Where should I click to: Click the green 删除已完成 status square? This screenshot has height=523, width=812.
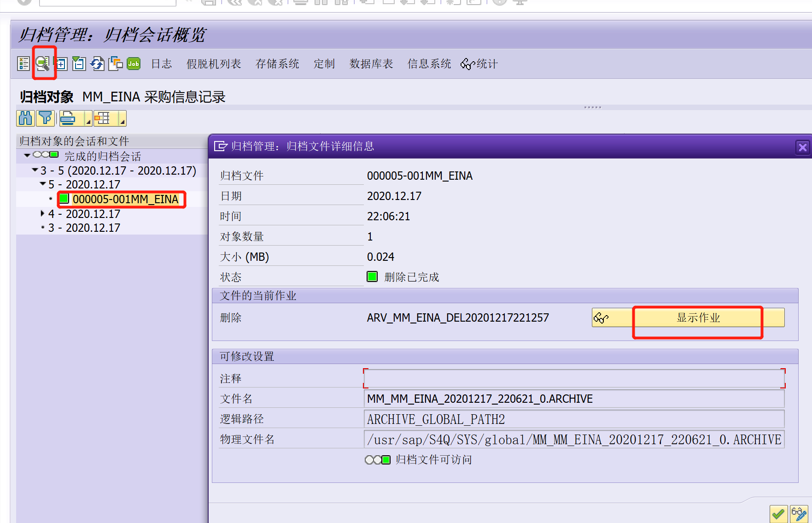click(x=372, y=276)
